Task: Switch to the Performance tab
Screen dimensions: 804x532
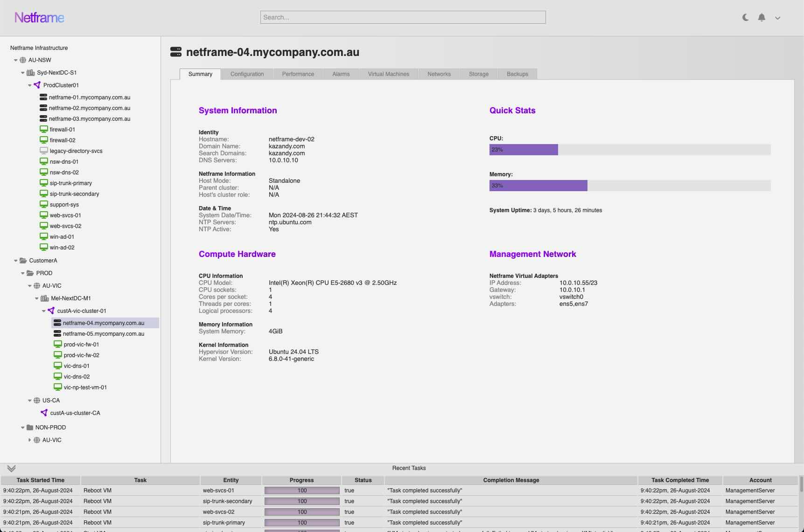Action: [298, 74]
